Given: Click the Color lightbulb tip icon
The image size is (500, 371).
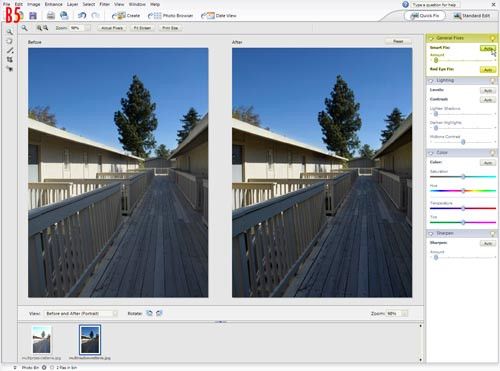Looking at the screenshot, I should click(x=492, y=153).
